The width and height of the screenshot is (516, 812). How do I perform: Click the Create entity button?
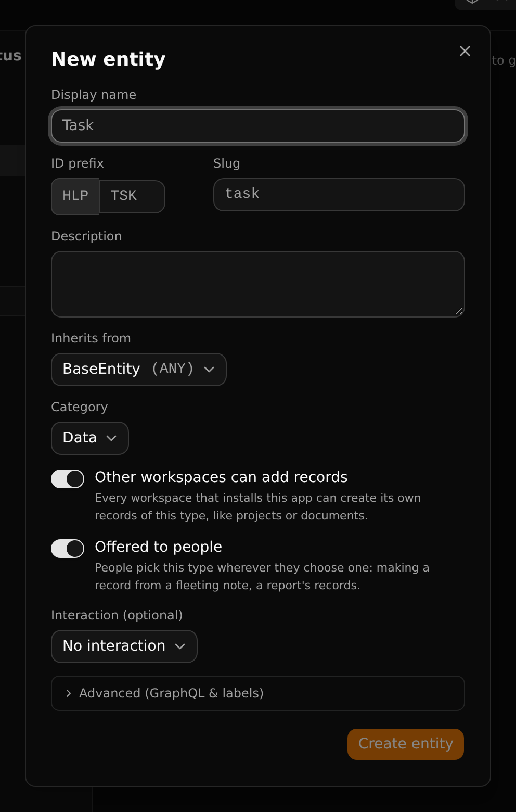[x=406, y=744]
